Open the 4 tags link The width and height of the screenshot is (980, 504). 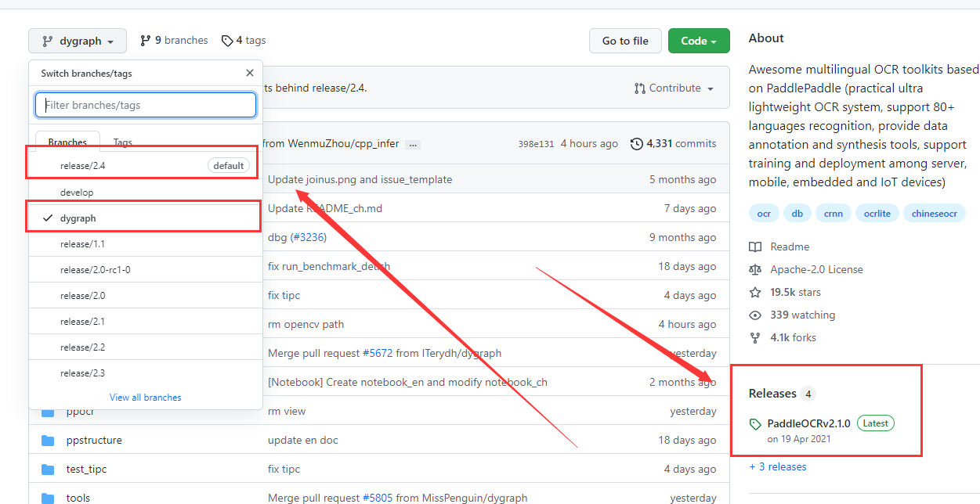tap(244, 40)
